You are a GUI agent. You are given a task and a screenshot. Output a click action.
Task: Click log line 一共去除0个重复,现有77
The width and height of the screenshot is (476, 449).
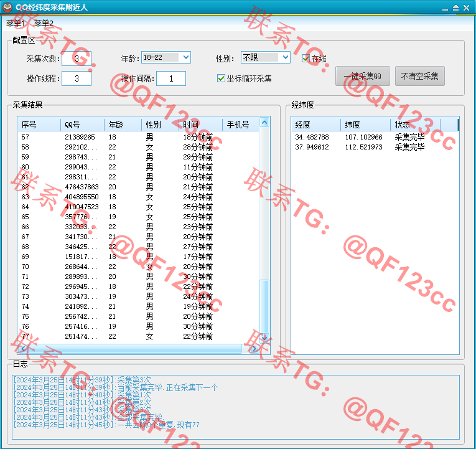coord(106,425)
